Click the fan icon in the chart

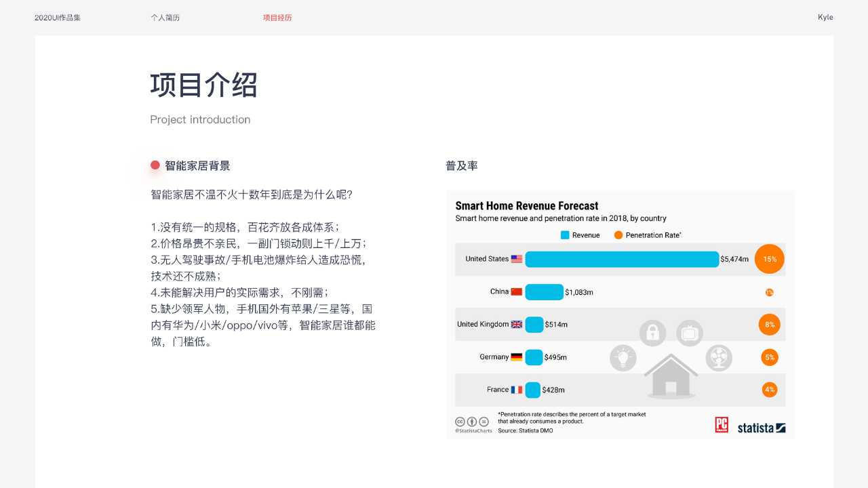(719, 357)
